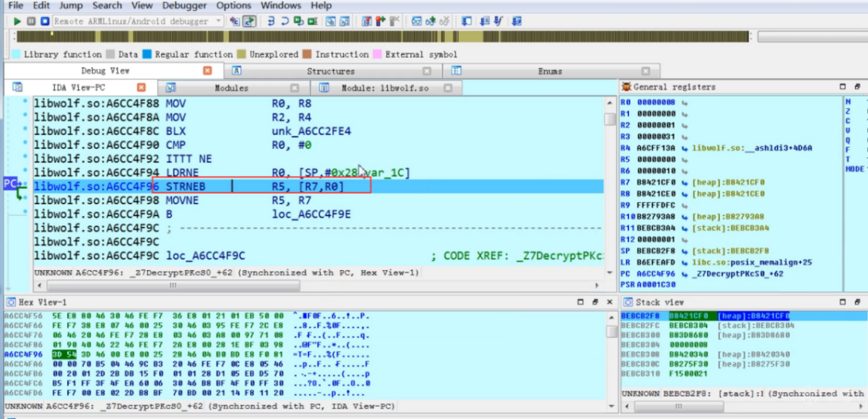This screenshot has height=419, width=868.
Task: Open the Debugger menu
Action: 184,5
